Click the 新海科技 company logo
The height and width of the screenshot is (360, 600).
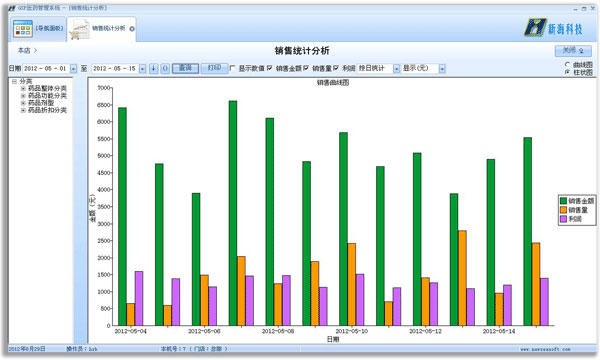click(x=554, y=28)
